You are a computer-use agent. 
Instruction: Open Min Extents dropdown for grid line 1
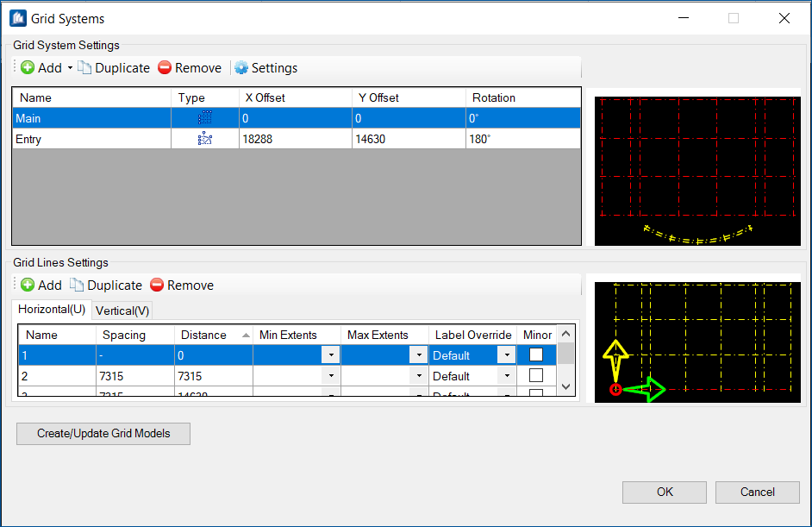click(x=331, y=355)
